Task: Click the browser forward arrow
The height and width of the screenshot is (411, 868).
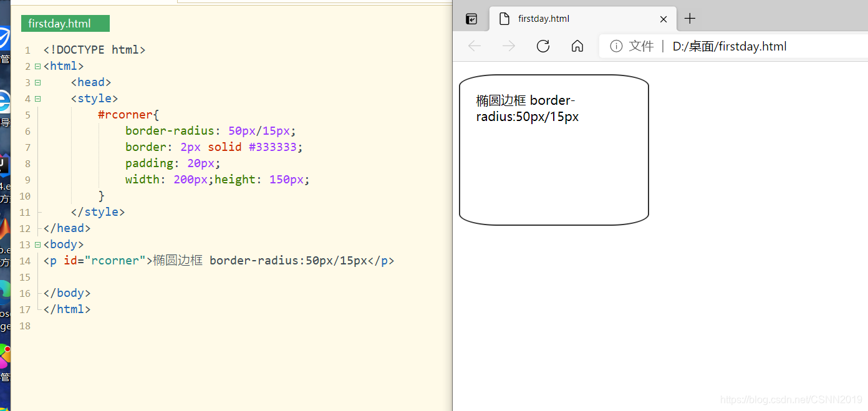Action: (509, 46)
